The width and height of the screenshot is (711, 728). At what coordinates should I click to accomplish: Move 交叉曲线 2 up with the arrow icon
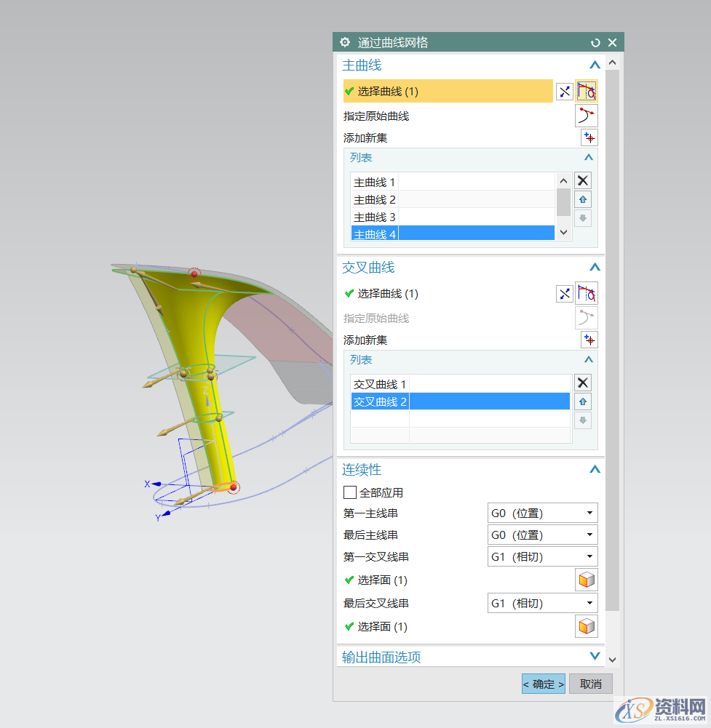pyautogui.click(x=582, y=401)
